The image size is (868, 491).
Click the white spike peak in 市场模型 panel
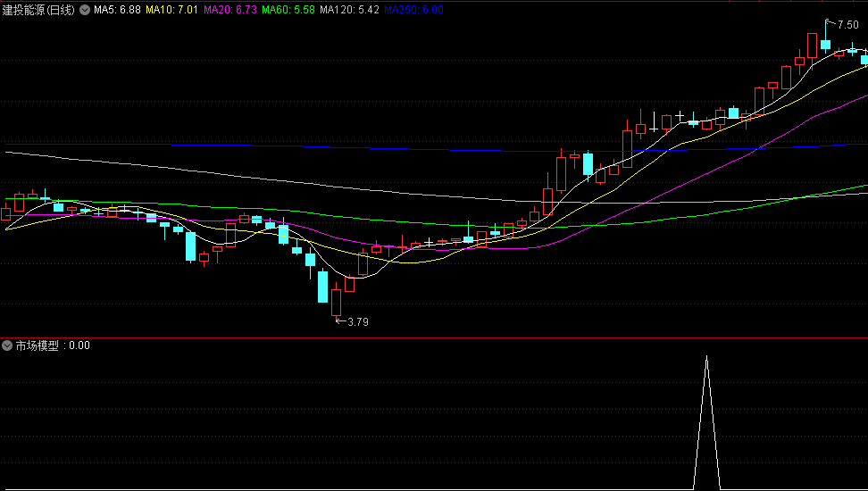(706, 357)
